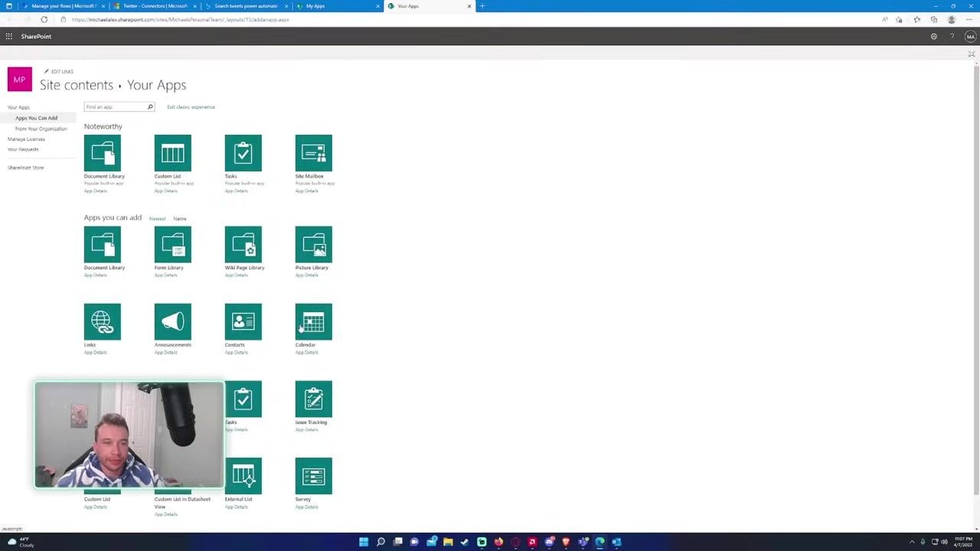Screen dimensions: 980x551
Task: Switch to the My Apps browser tab
Action: tap(337, 6)
